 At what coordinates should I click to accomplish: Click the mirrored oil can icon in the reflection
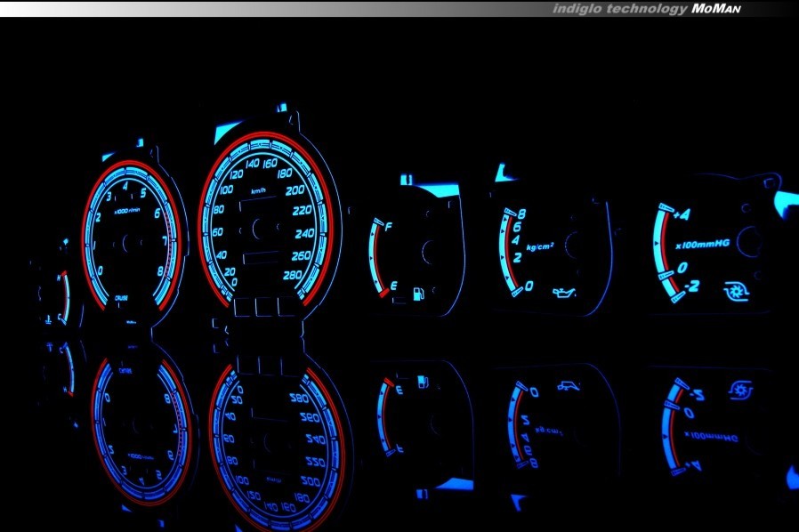click(x=569, y=385)
